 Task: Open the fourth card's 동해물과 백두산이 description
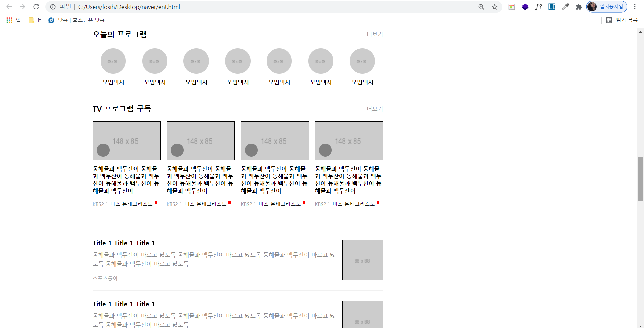click(348, 180)
